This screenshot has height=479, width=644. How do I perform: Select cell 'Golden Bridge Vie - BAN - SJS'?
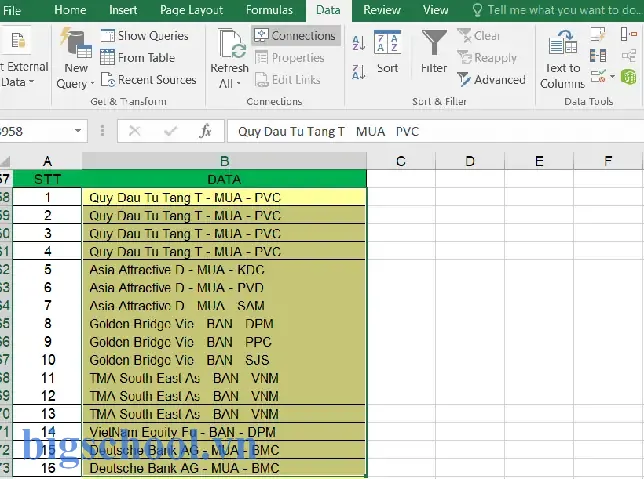(x=224, y=360)
